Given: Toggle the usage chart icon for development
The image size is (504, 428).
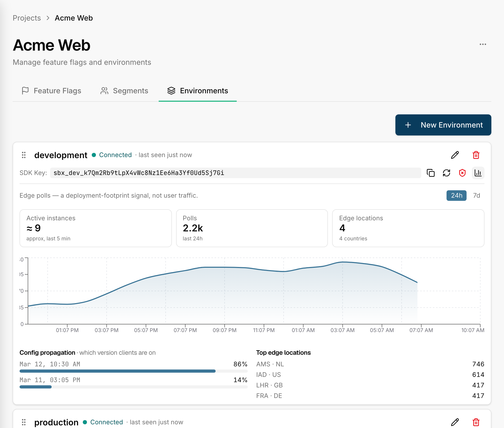Looking at the screenshot, I should [478, 173].
